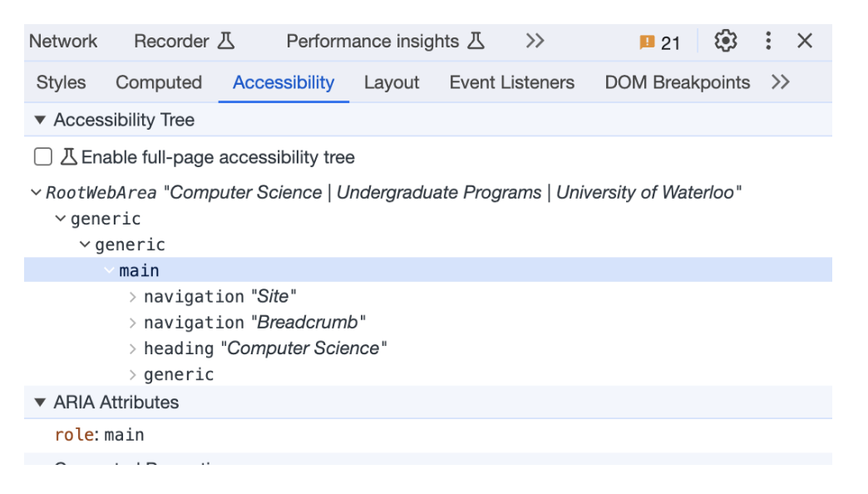Open the Network panel tab
The image size is (868, 494).
pyautogui.click(x=63, y=41)
